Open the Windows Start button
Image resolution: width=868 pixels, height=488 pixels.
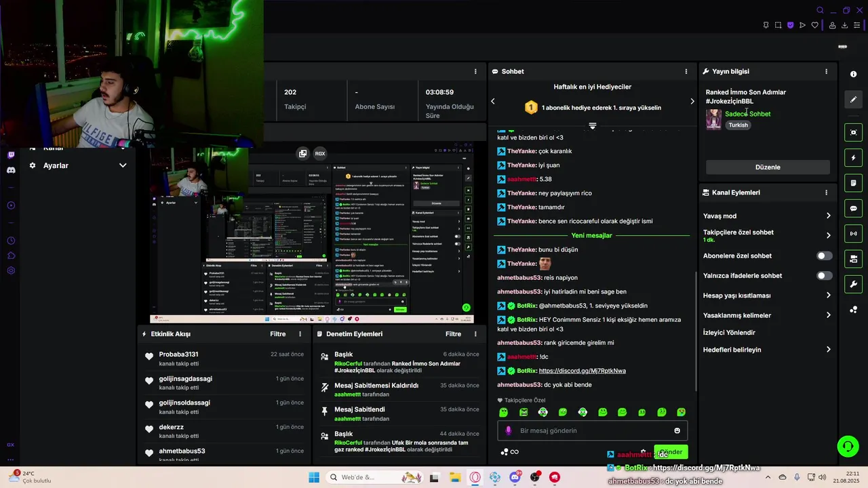314,477
